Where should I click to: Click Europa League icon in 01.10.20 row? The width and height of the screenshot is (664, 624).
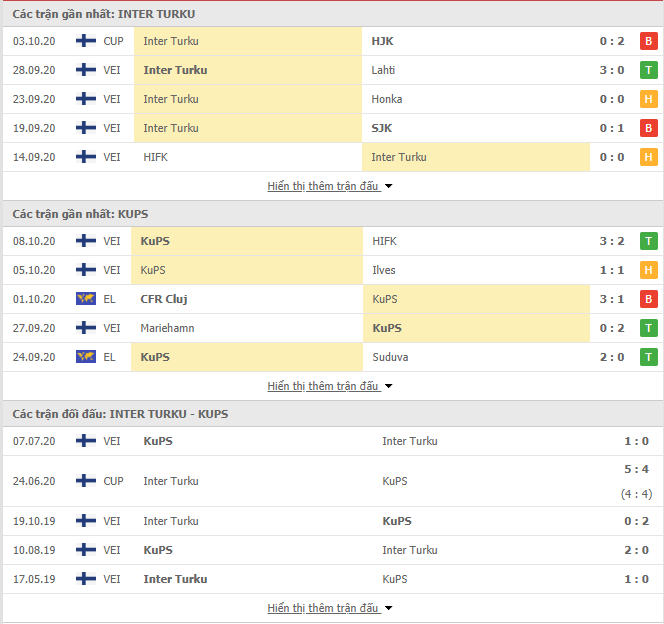click(x=86, y=299)
